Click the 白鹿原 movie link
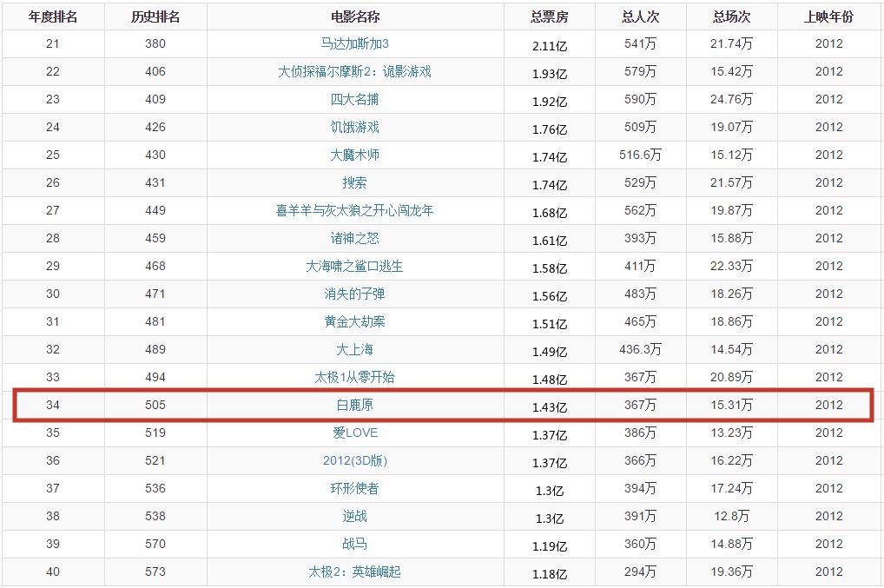Screen dimensions: 884x588 click(x=354, y=405)
